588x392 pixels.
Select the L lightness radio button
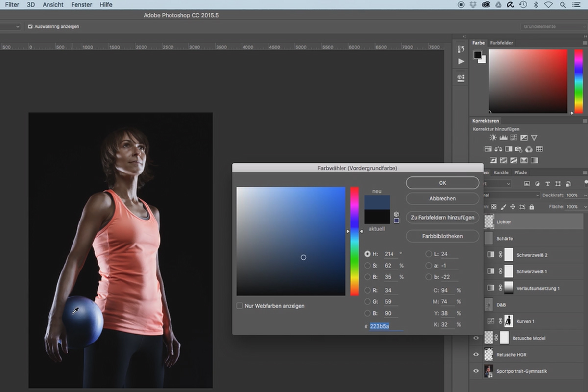(x=429, y=254)
